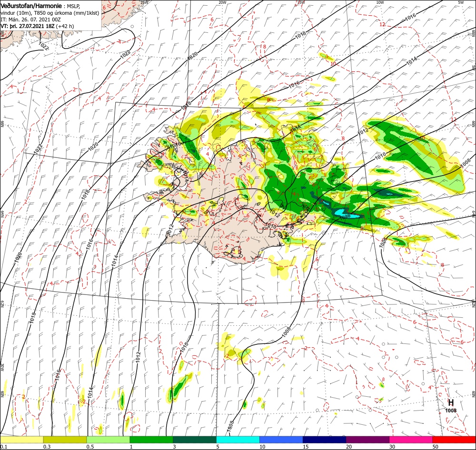
Task: Click the "IT: Mán. 26. 07. 2021 00Z" line
Action: click(x=30, y=20)
